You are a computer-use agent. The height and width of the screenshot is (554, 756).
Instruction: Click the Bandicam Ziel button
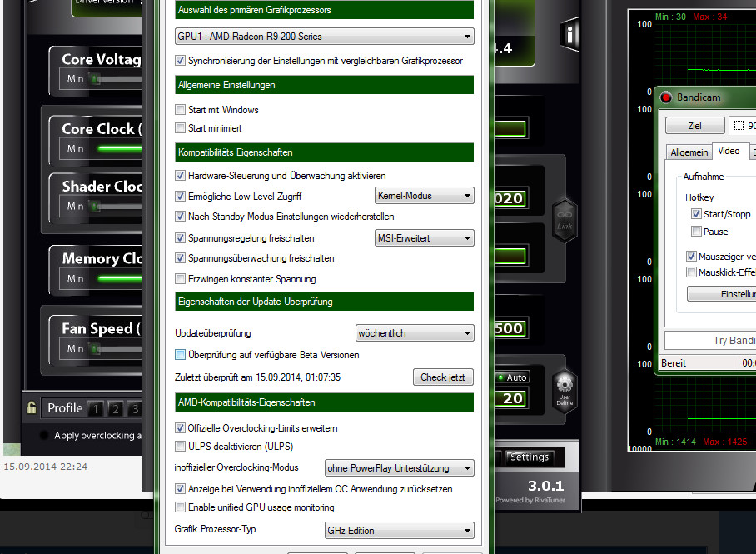click(694, 126)
